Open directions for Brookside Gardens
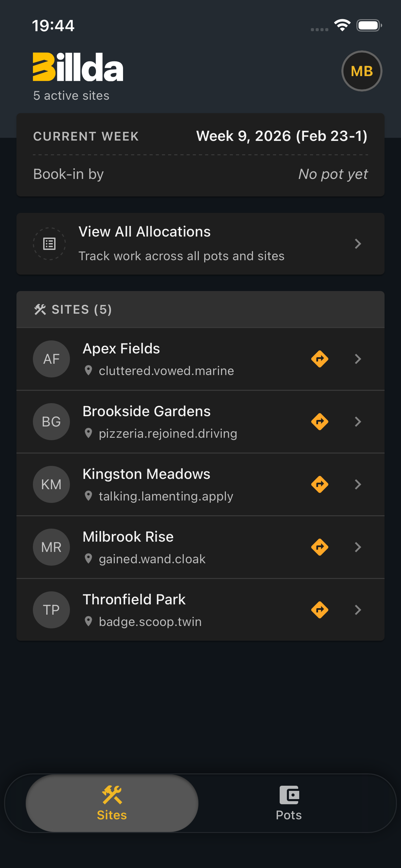Viewport: 401px width, 868px height. [319, 422]
